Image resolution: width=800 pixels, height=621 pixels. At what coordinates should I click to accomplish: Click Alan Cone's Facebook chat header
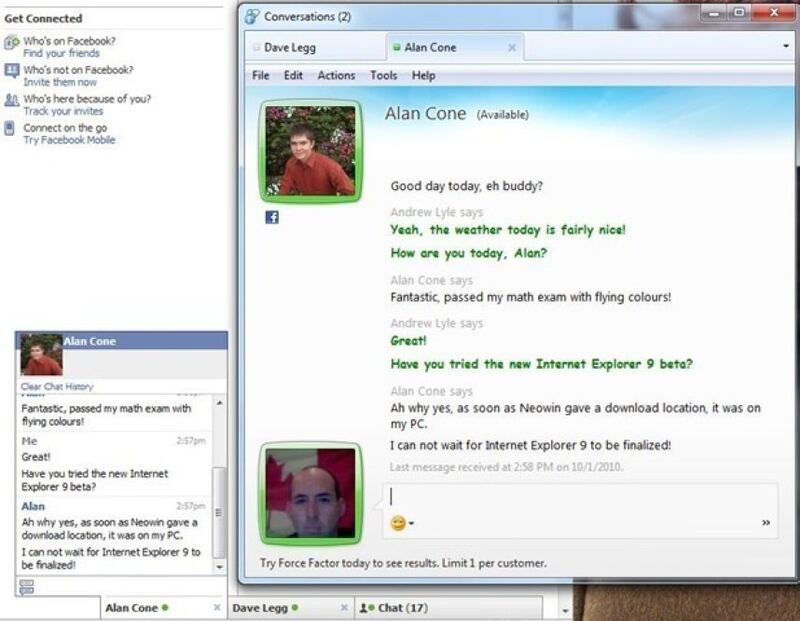121,341
